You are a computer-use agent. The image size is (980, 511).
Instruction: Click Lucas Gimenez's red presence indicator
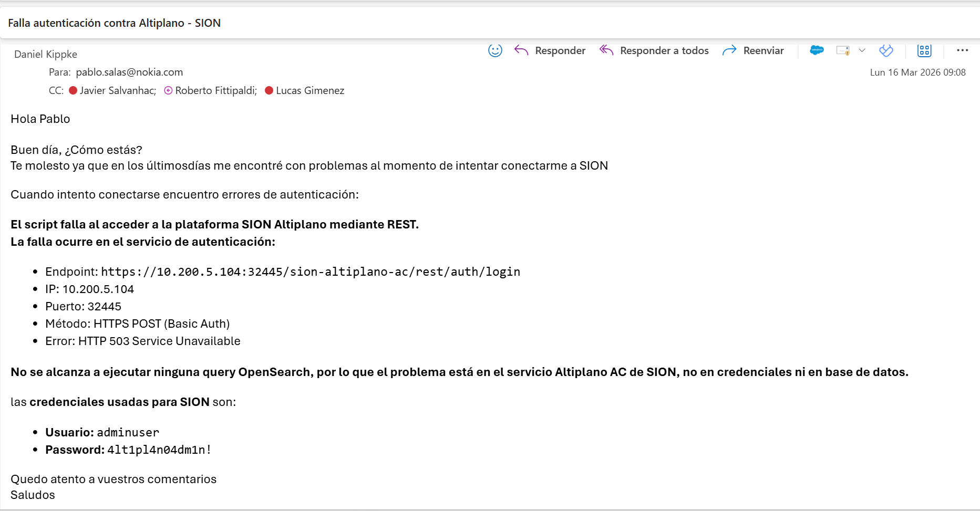click(x=269, y=90)
